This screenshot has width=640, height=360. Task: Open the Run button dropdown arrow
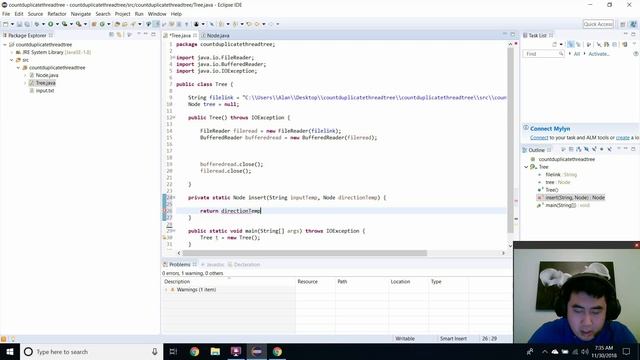(58, 24)
